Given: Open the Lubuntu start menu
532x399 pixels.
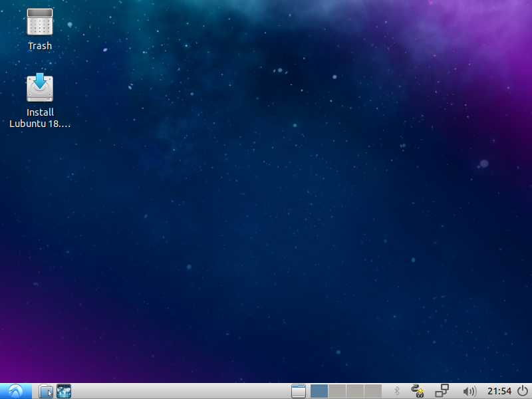Looking at the screenshot, I should 16,391.
